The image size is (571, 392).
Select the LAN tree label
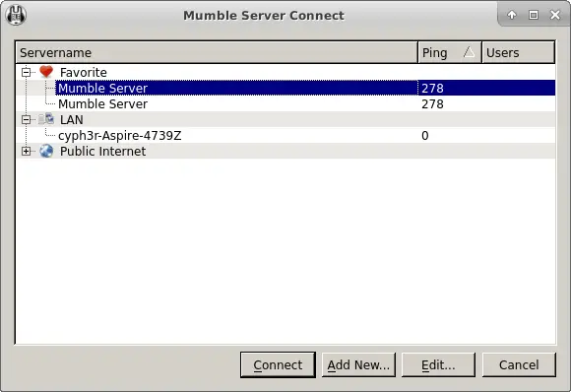(x=72, y=120)
